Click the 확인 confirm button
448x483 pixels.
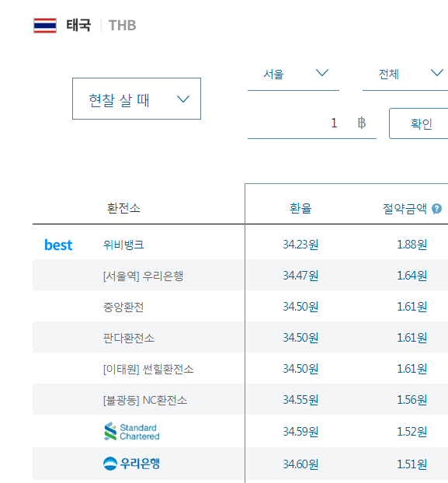[x=418, y=123]
